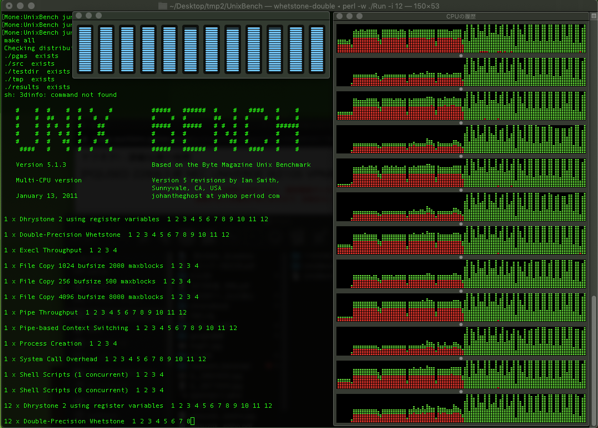Click the '1 x System Call Overhead' line
Screen dimensions: 598x428
105,359
